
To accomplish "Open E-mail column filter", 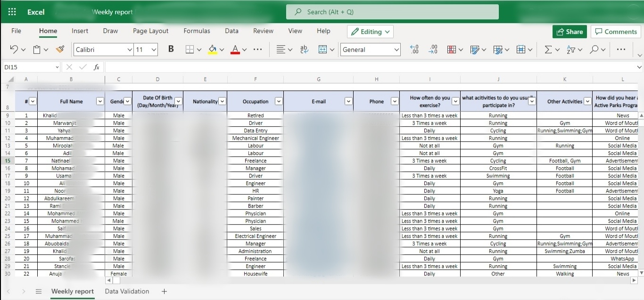I will pyautogui.click(x=348, y=101).
